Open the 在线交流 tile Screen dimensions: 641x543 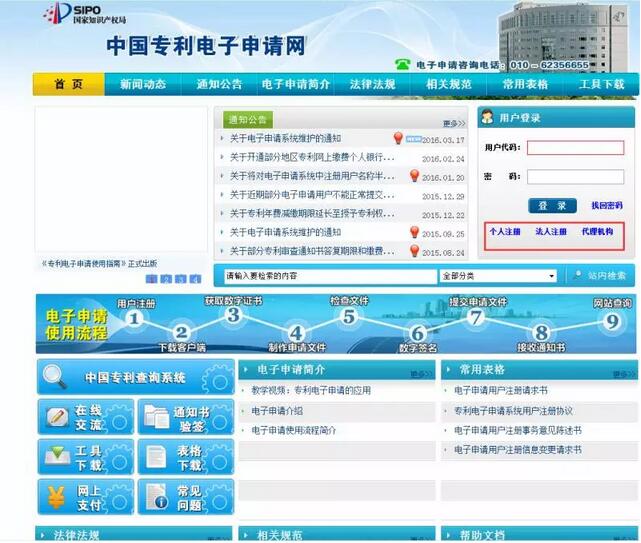tap(86, 417)
